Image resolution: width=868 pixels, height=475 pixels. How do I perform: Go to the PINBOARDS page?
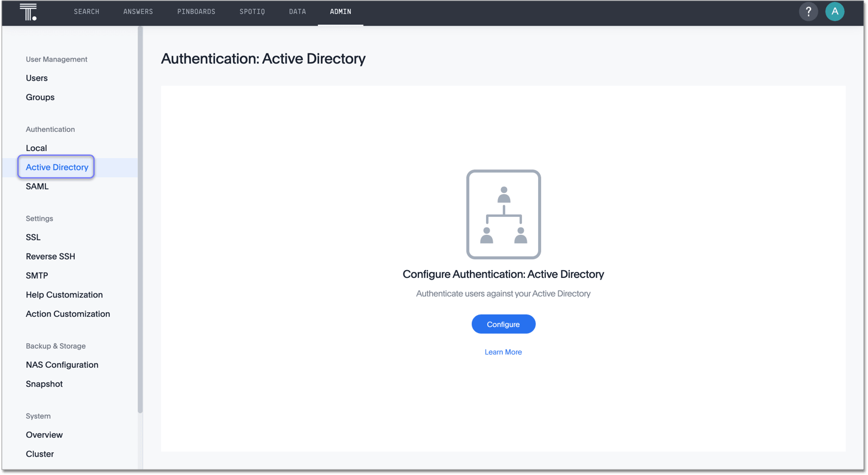tap(196, 11)
